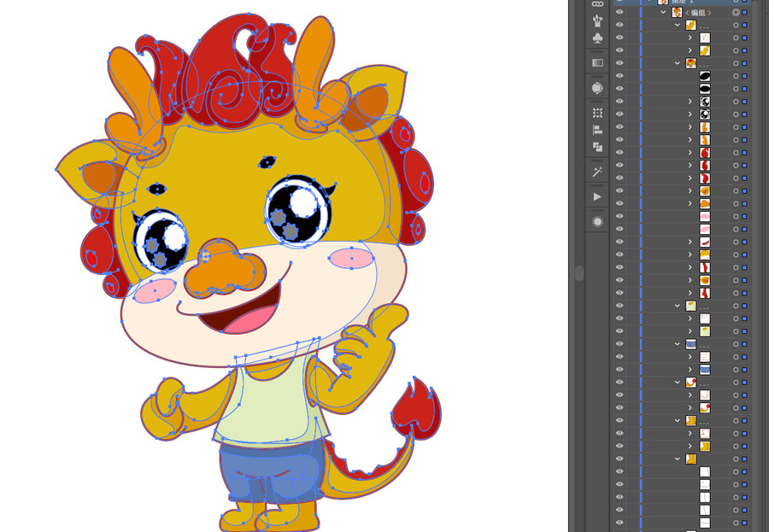Open the Actions panel play icon
769x532 pixels.
pyautogui.click(x=597, y=196)
